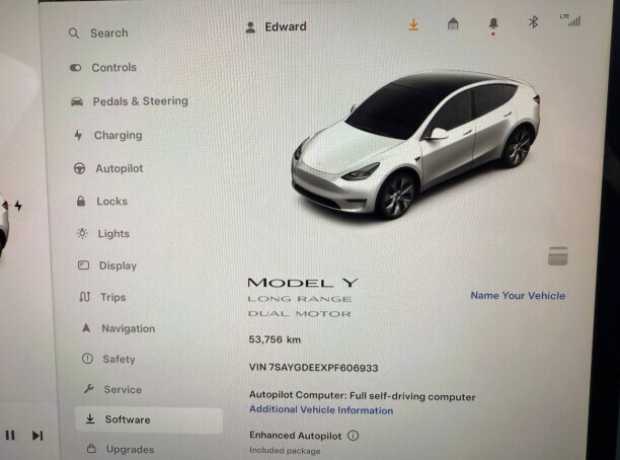The width and height of the screenshot is (620, 460).
Task: Open the release notes card icon
Action: [x=558, y=256]
